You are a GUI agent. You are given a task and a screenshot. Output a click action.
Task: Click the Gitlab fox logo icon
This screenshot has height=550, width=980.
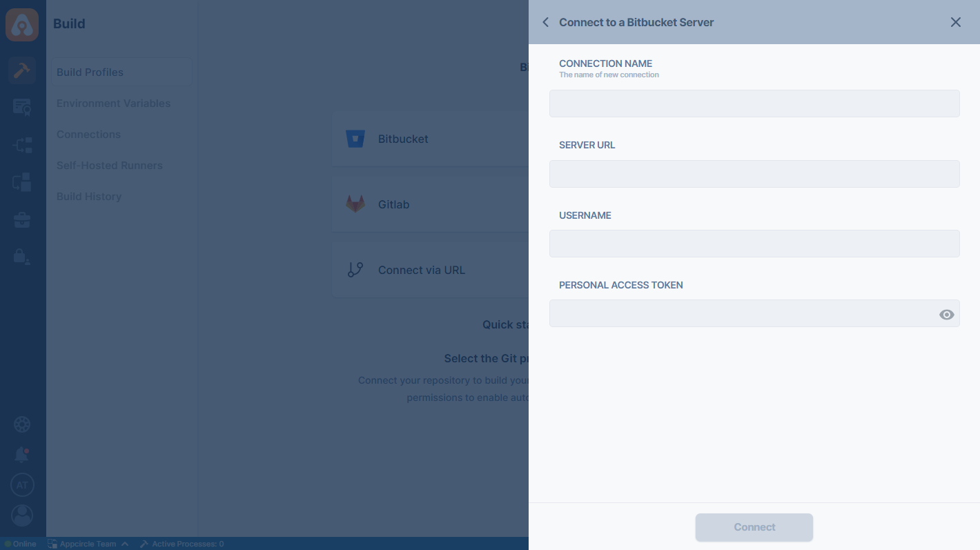(355, 204)
